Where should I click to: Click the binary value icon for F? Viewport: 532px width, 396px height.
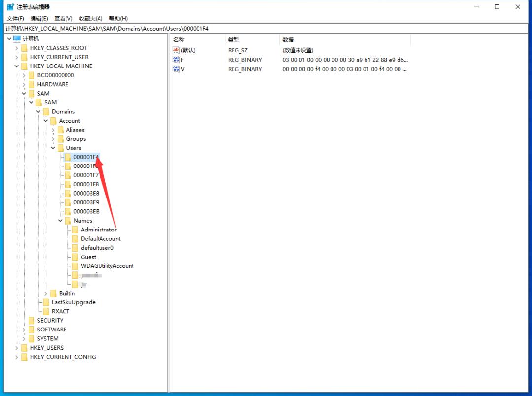pos(176,60)
